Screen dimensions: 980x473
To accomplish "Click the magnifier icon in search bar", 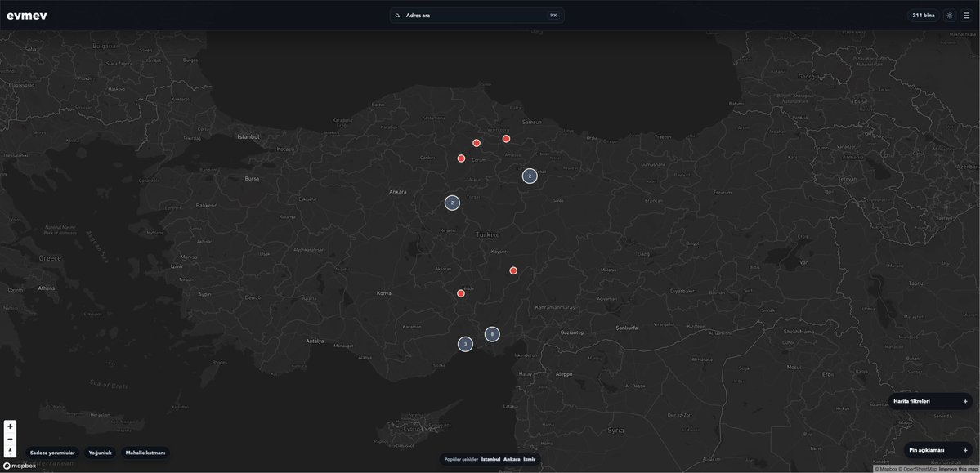I will 396,14.
